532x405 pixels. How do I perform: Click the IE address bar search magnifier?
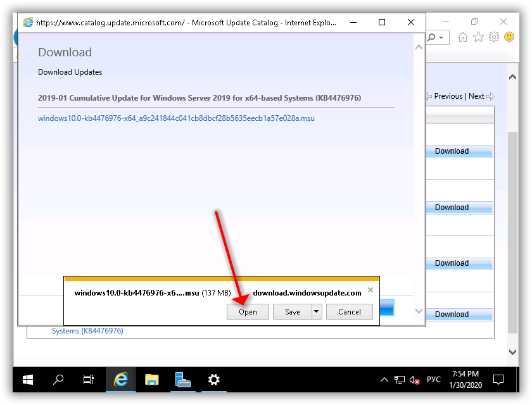click(431, 37)
